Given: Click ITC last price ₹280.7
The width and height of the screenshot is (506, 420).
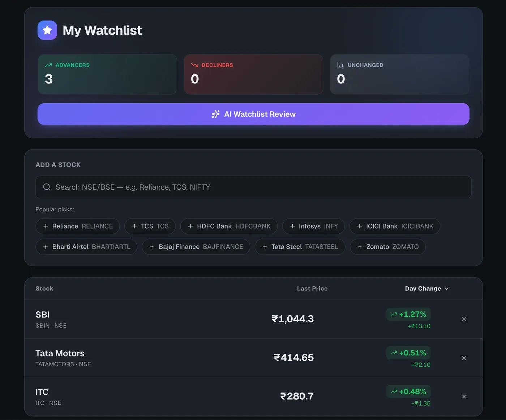Looking at the screenshot, I should pos(297,396).
